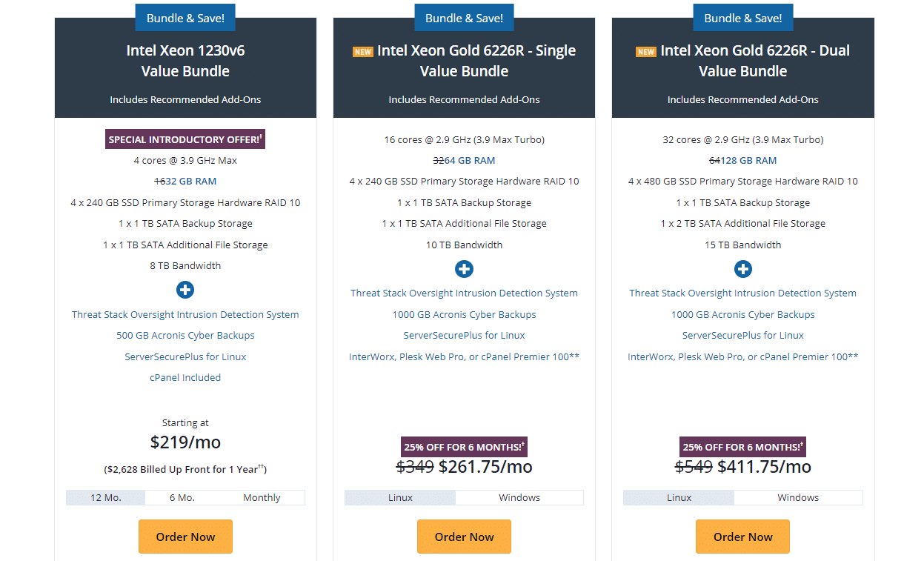The width and height of the screenshot is (924, 561).
Task: Select Linux for the Single bundle
Action: pyautogui.click(x=400, y=497)
